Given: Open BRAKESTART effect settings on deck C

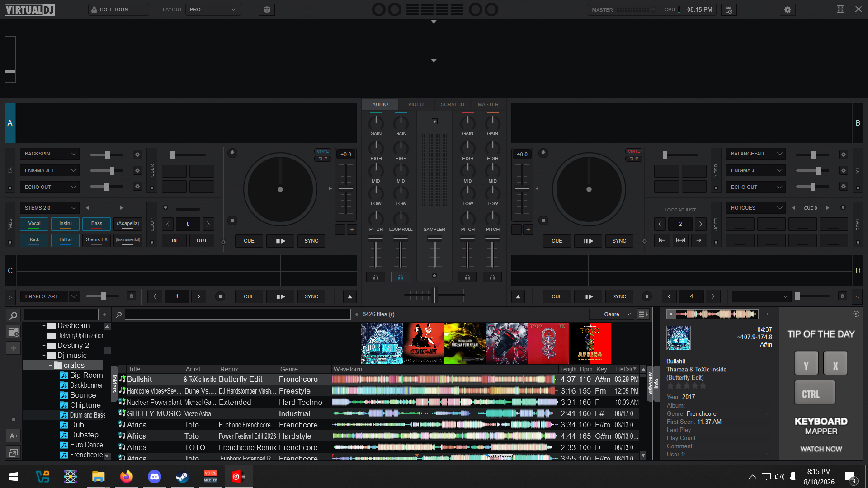Looking at the screenshot, I should coord(131,296).
